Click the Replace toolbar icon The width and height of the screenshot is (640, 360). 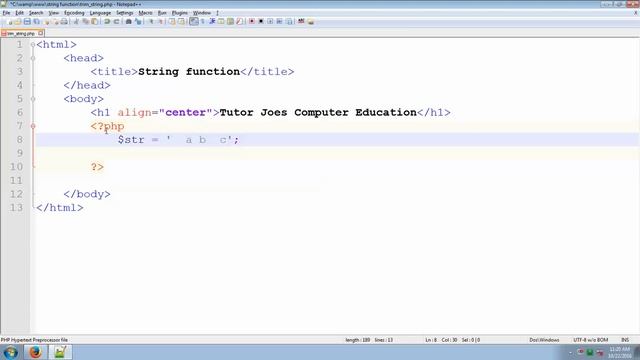138,21
